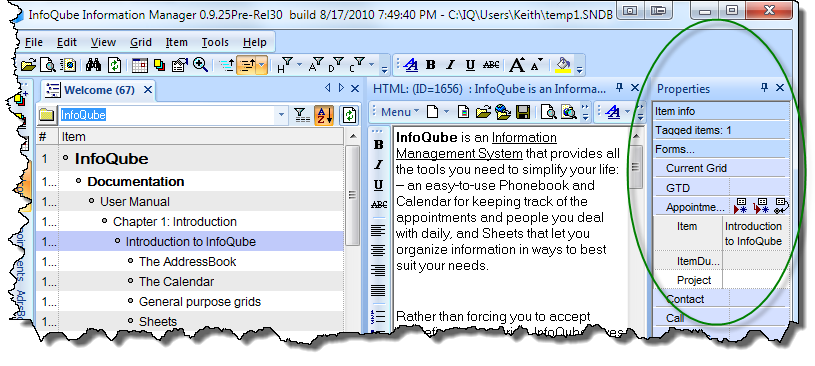Open the item properties icon in main toolbar

pos(179,65)
